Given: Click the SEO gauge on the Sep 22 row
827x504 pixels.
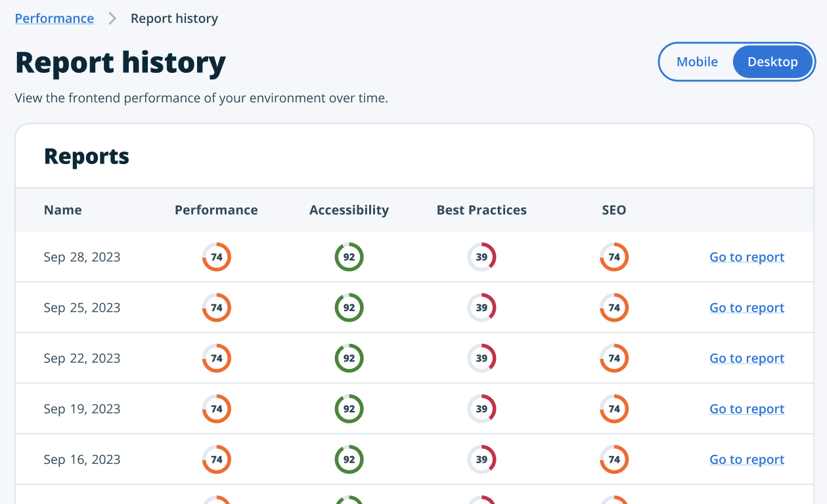Looking at the screenshot, I should (614, 358).
